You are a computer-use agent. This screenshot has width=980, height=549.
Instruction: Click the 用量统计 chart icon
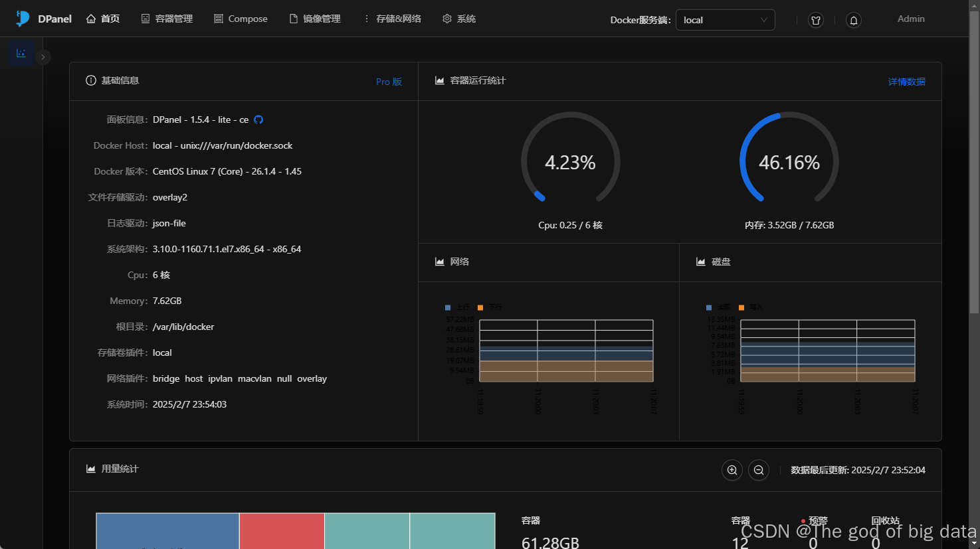tap(91, 469)
